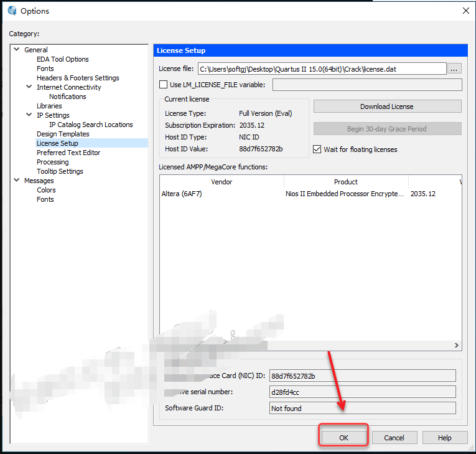
Task: Click the Download License button
Action: pyautogui.click(x=387, y=106)
